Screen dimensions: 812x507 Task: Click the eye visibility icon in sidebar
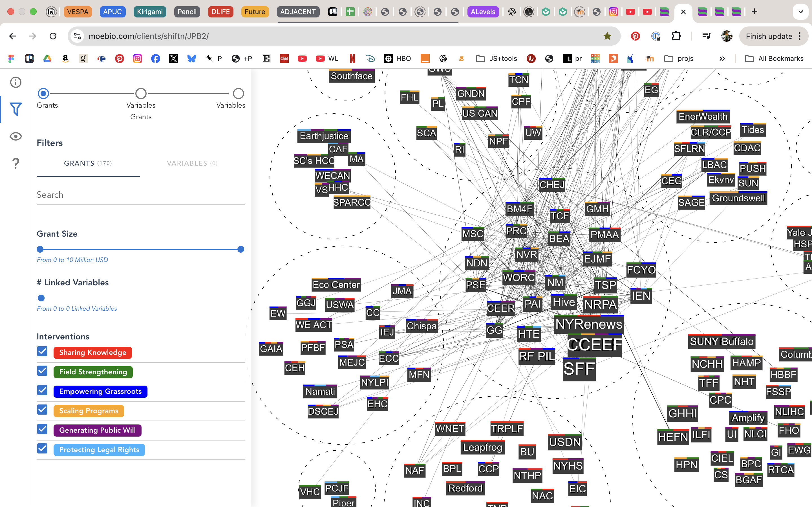tap(16, 137)
